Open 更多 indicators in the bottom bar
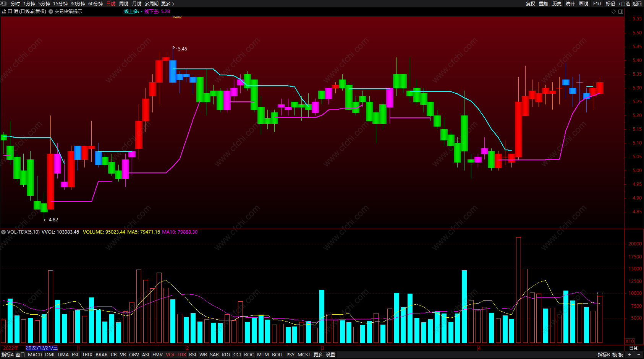Screen dimensions: 644x359 click(x=318, y=355)
